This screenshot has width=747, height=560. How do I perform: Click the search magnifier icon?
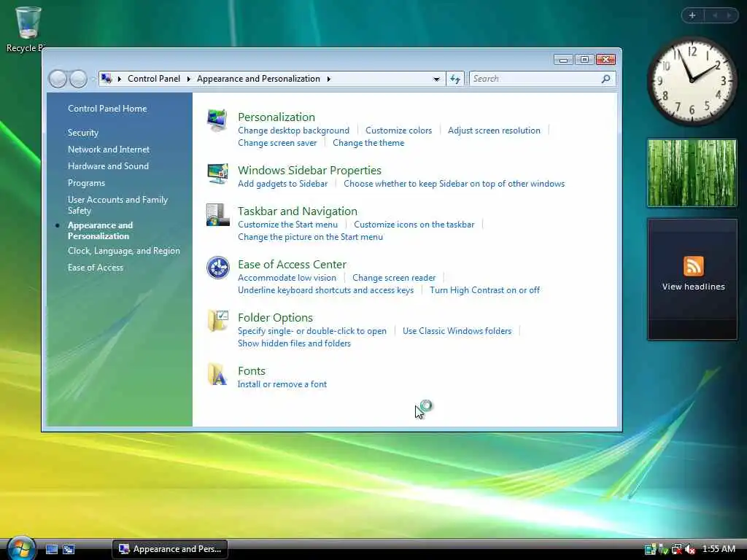[605, 79]
